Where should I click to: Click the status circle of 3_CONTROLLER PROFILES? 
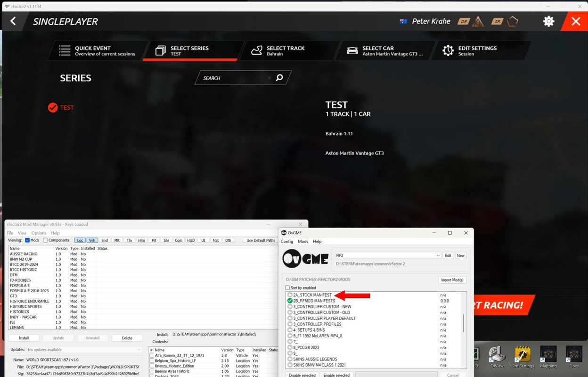coord(290,324)
